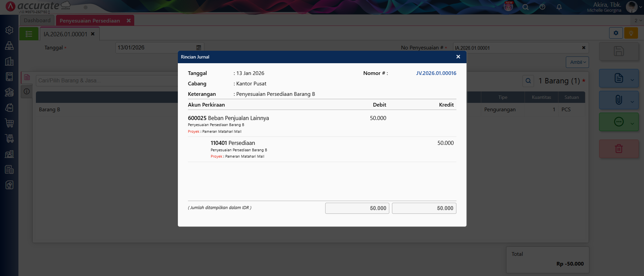Open the help question mark icon
644x276 pixels.
pos(542,7)
